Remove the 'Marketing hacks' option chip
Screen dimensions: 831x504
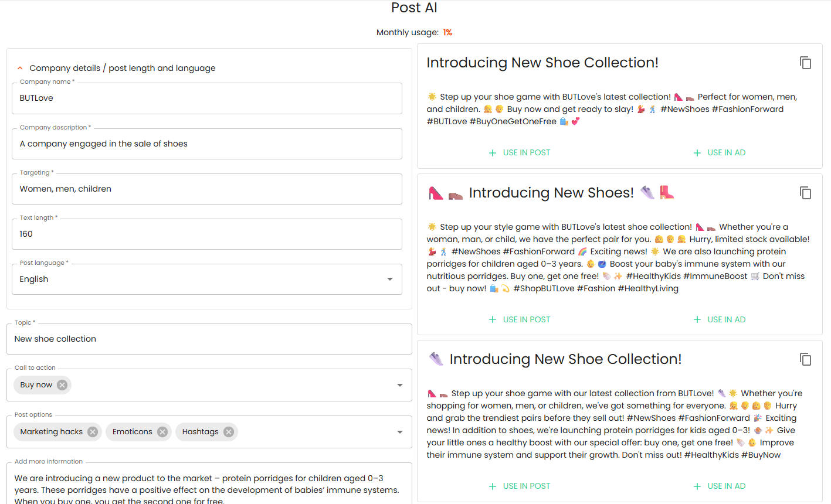click(x=93, y=432)
